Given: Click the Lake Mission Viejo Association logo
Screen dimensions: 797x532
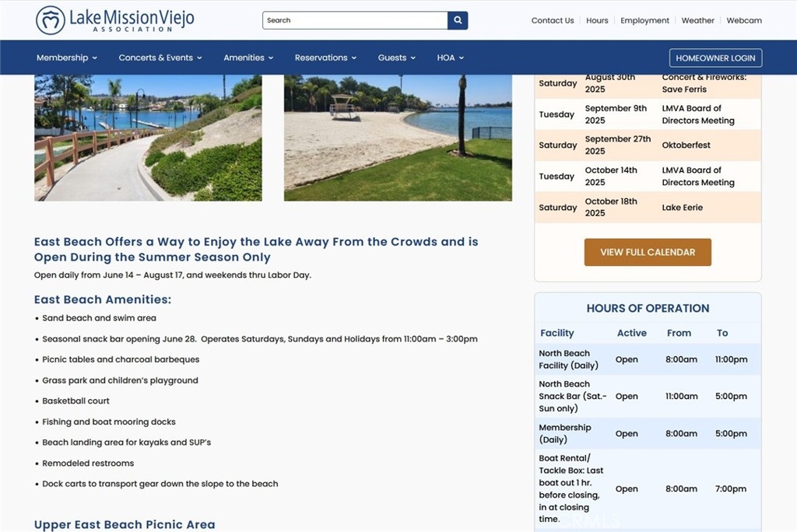Looking at the screenshot, I should click(115, 20).
